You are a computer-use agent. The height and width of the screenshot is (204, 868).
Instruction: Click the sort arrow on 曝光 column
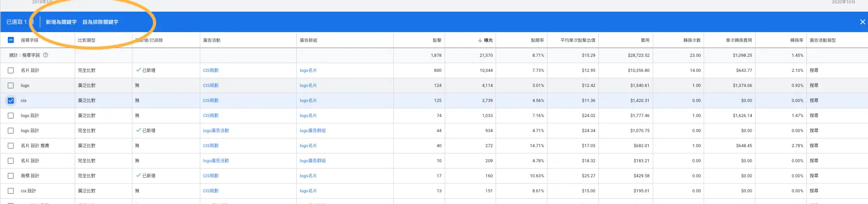point(480,40)
